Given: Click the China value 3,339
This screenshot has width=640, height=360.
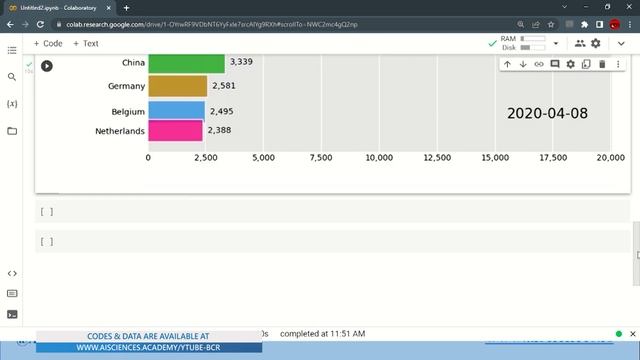Looking at the screenshot, I should click(241, 62).
